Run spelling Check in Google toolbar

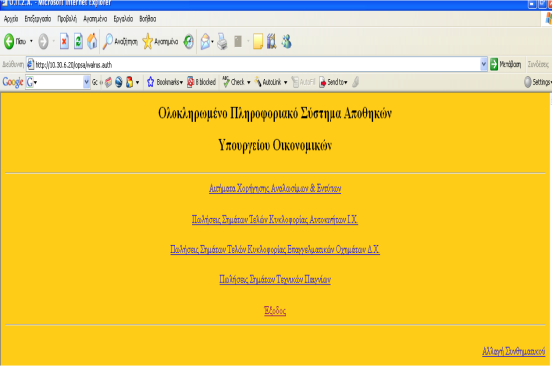tap(233, 82)
